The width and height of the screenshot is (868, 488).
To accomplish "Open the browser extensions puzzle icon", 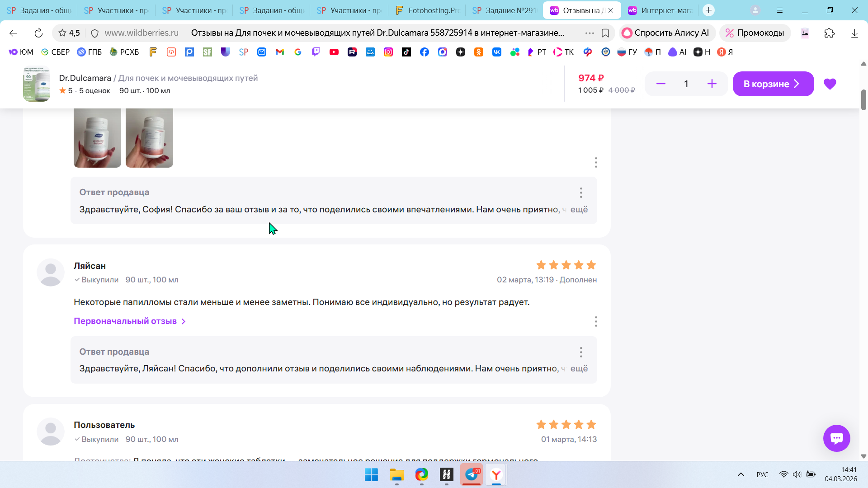I will 829,33.
